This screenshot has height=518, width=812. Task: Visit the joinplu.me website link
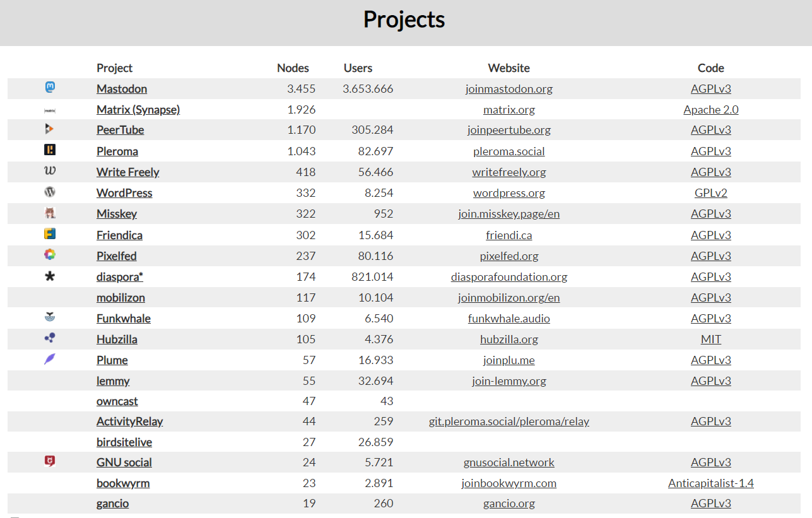tap(509, 360)
